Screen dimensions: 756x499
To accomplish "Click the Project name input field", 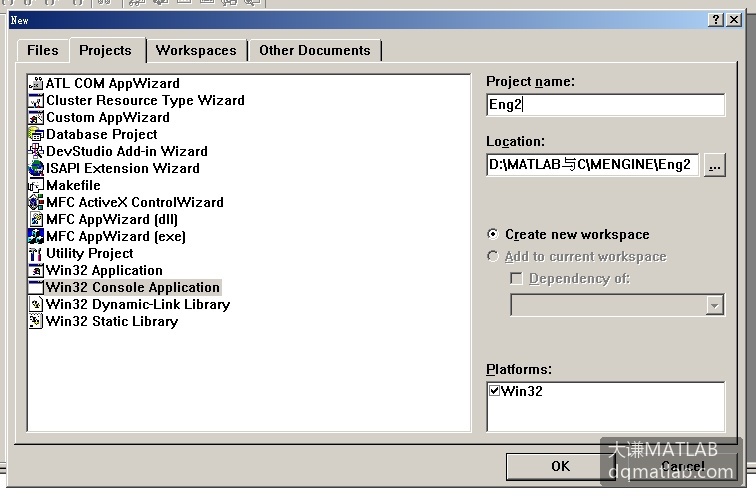I will (606, 105).
